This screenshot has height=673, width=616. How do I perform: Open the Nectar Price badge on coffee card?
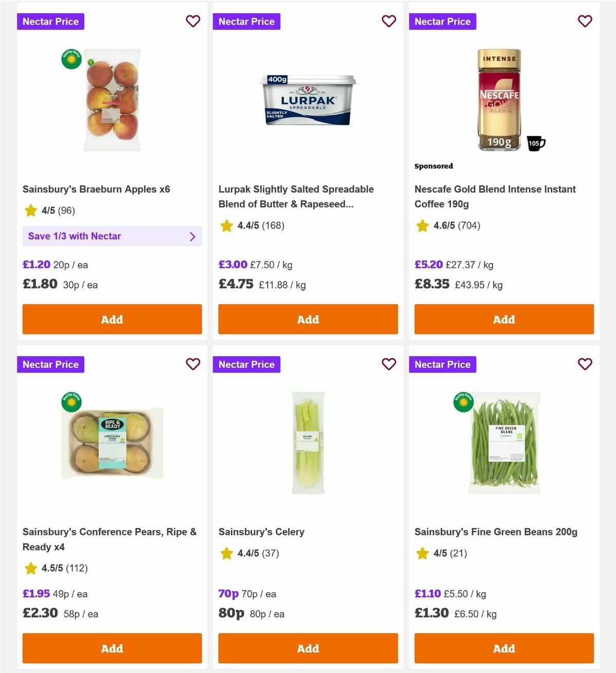[442, 21]
